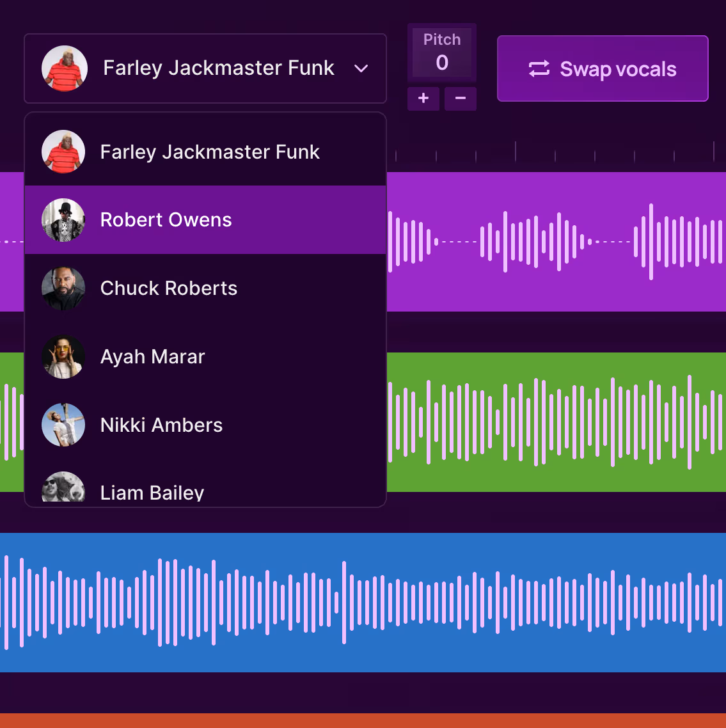Increase pitch with plus button
This screenshot has width=726, height=728.
click(x=423, y=99)
